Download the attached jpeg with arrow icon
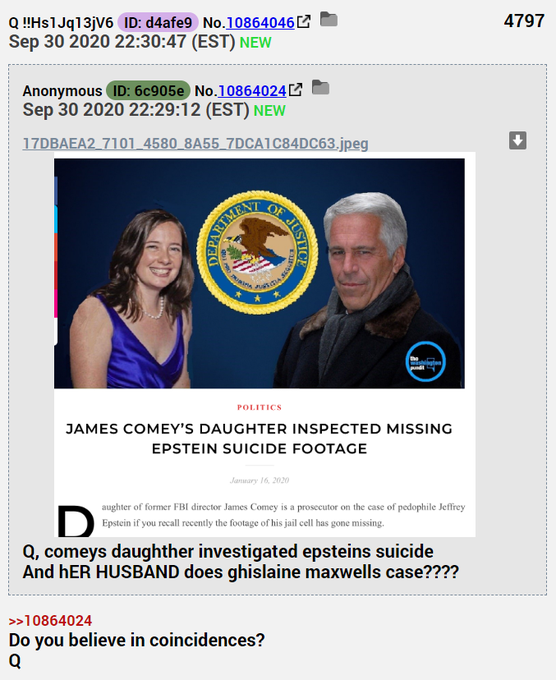The height and width of the screenshot is (680, 556). coord(517,141)
